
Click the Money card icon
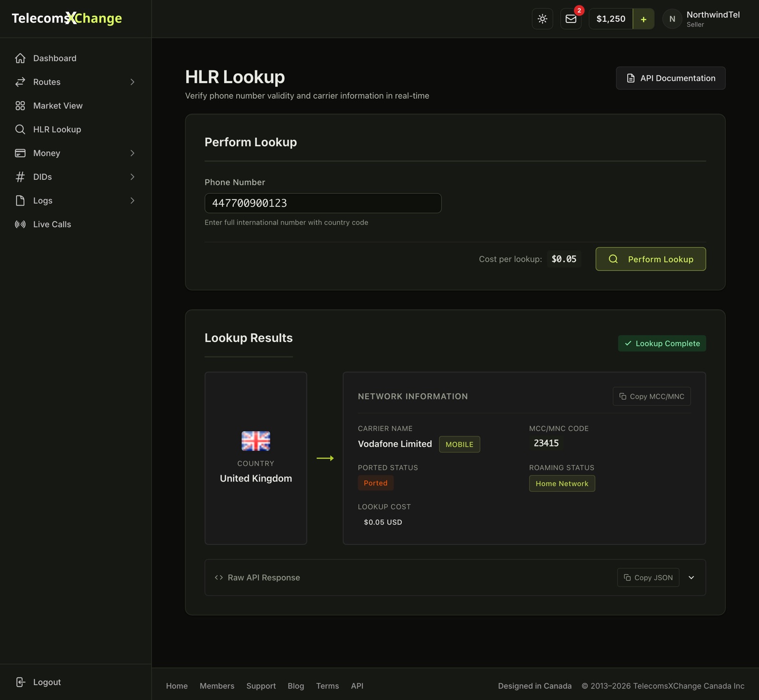click(x=20, y=153)
